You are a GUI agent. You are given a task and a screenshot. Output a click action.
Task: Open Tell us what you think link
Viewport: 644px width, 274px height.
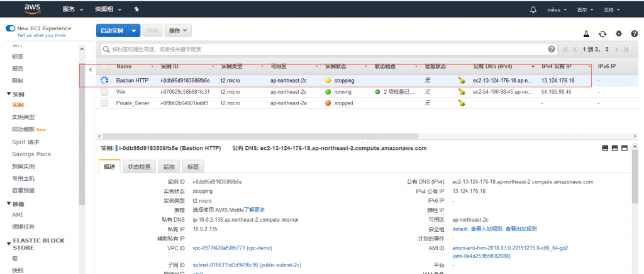42,35
